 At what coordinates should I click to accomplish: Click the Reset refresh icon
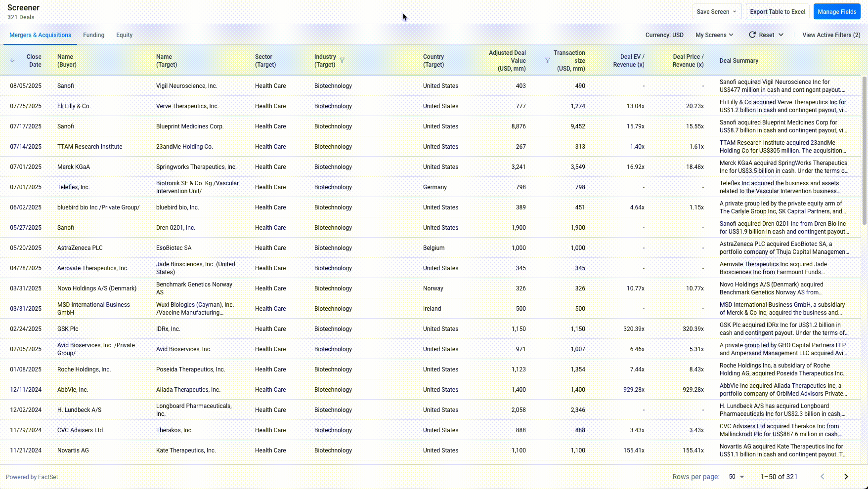752,35
